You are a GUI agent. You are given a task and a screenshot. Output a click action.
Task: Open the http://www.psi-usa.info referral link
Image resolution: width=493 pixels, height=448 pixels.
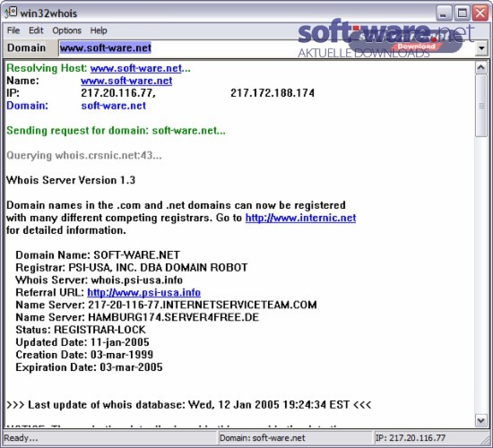[x=144, y=292]
